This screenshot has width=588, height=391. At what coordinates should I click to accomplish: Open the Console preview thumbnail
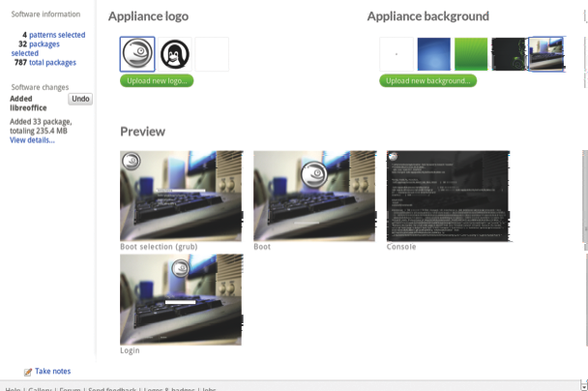[448, 195]
